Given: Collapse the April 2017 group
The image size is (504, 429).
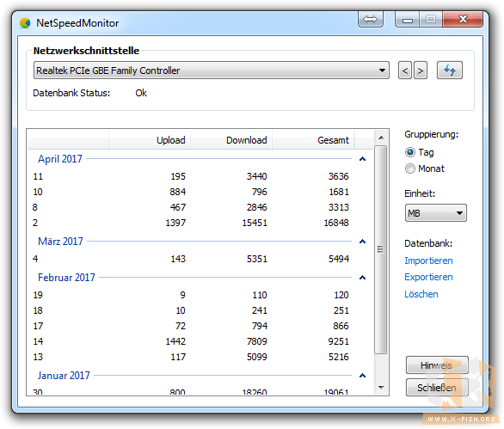Looking at the screenshot, I should [x=362, y=159].
